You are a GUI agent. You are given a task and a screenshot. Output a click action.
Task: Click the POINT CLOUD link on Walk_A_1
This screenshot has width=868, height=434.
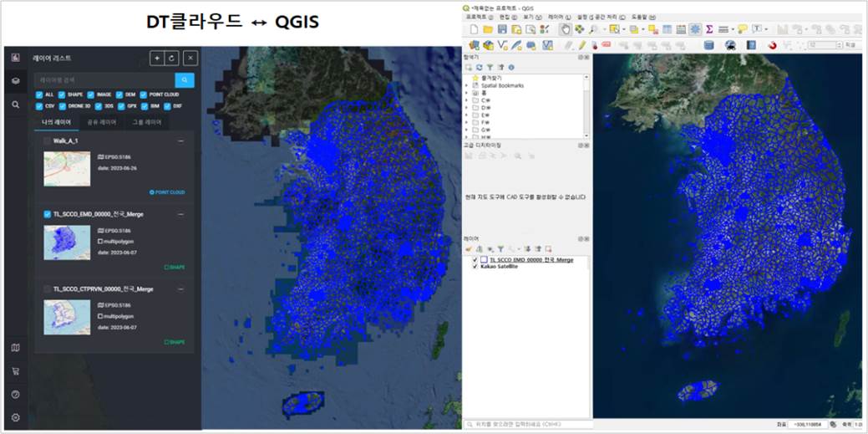tap(167, 192)
